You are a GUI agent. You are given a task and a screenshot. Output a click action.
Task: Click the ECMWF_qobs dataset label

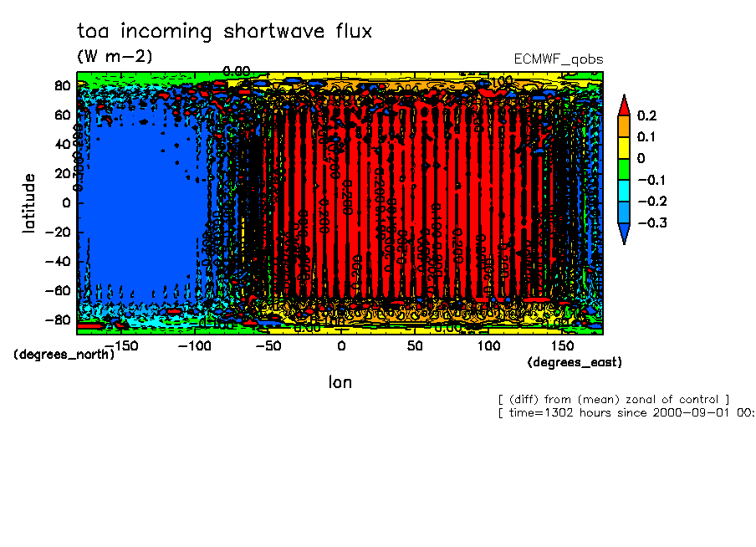[558, 59]
